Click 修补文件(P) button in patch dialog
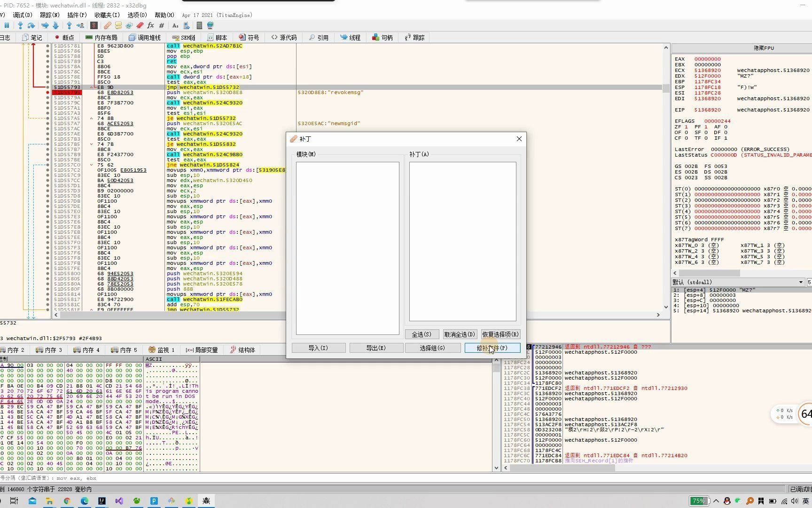Image resolution: width=812 pixels, height=508 pixels. (492, 348)
